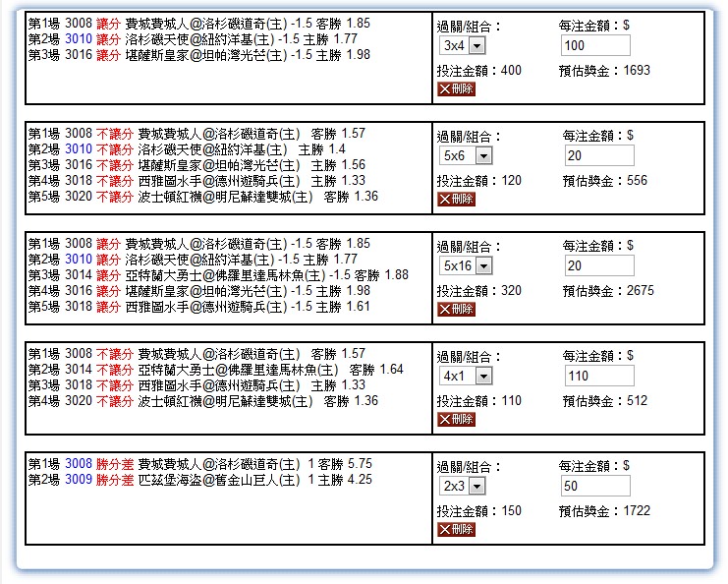Click the per-bet amount field showing 50
Image resolution: width=728 pixels, height=584 pixels.
click(595, 486)
